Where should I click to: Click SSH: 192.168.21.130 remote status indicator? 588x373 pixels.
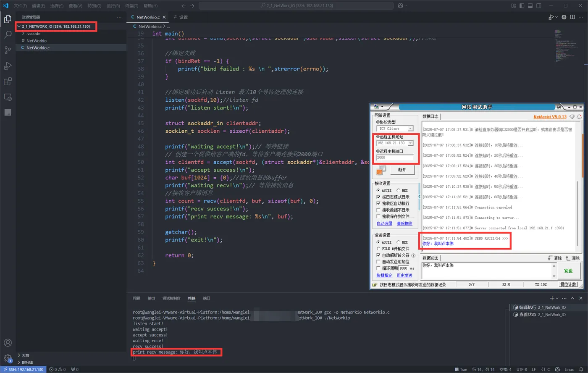[24, 370]
